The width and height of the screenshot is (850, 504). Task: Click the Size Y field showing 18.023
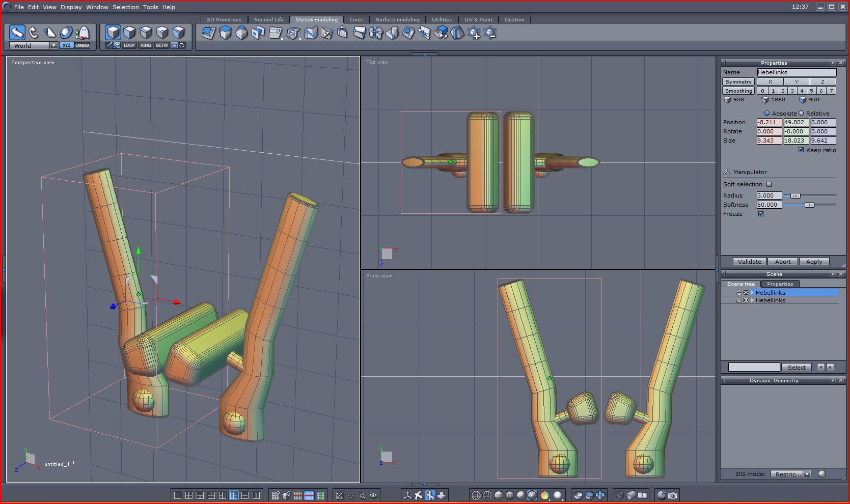[797, 141]
